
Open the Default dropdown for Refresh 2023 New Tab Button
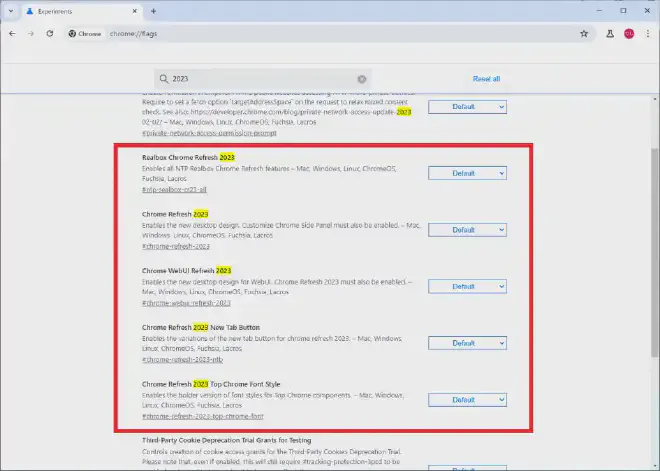point(467,343)
